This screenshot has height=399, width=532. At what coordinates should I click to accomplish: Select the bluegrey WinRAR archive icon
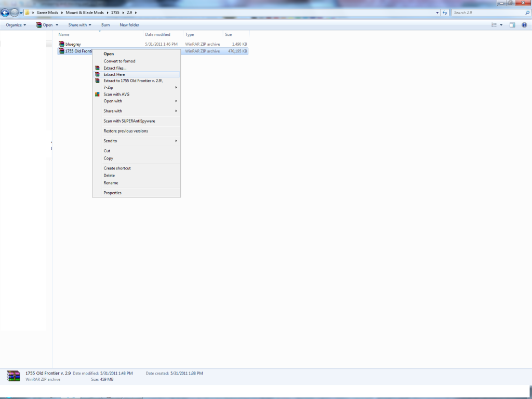(61, 44)
